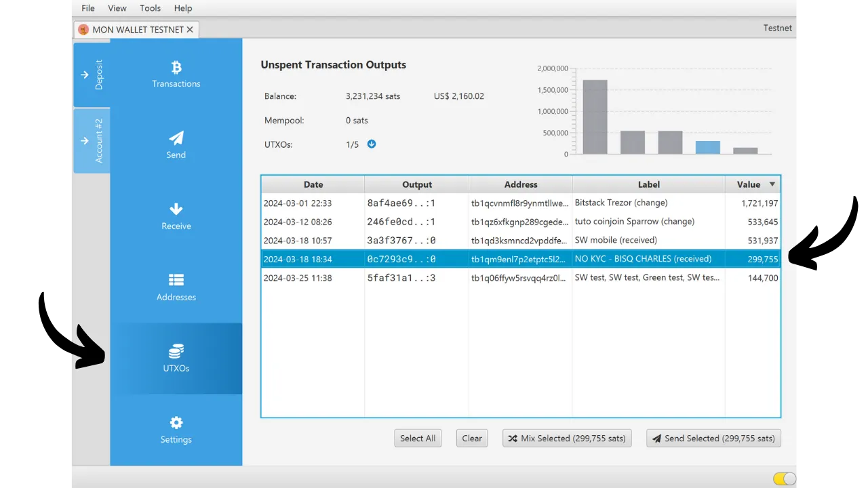This screenshot has width=868, height=488.
Task: Open the Receive arrow icon
Action: 176,209
